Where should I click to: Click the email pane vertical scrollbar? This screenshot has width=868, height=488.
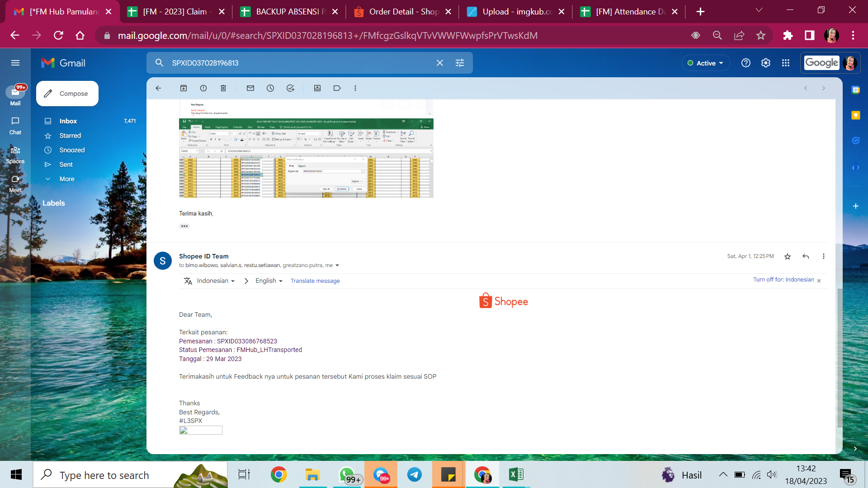click(840, 357)
